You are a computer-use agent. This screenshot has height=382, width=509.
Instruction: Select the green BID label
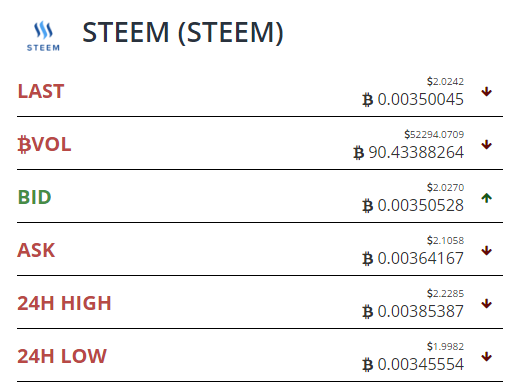34,197
